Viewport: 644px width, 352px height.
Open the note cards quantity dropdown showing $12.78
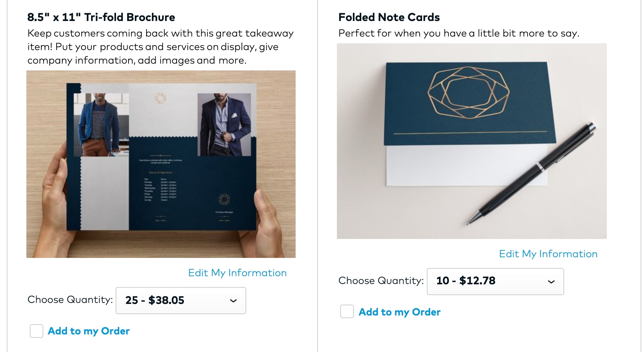coord(495,281)
